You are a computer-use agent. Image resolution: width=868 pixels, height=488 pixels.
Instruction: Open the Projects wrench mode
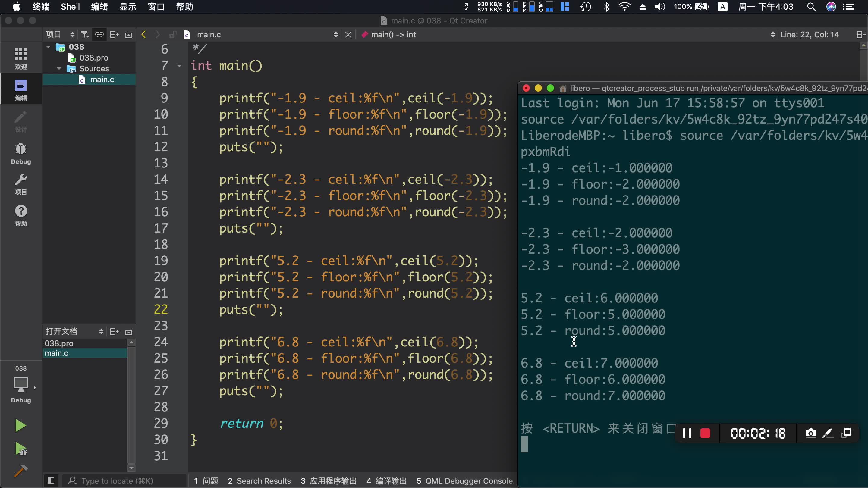[x=21, y=184]
